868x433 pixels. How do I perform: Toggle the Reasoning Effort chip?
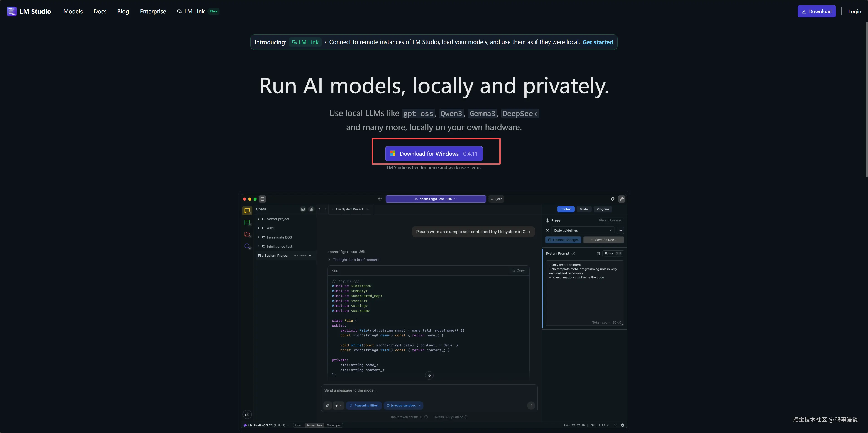[x=364, y=405]
